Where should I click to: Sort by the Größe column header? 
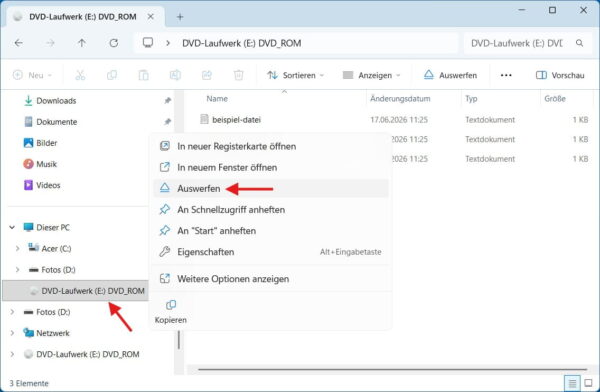(x=555, y=99)
